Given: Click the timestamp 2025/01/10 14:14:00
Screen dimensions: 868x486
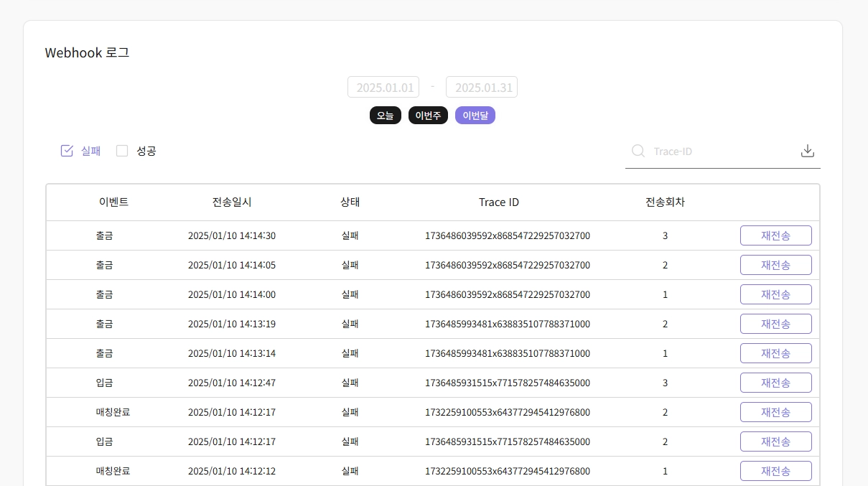Looking at the screenshot, I should [232, 294].
